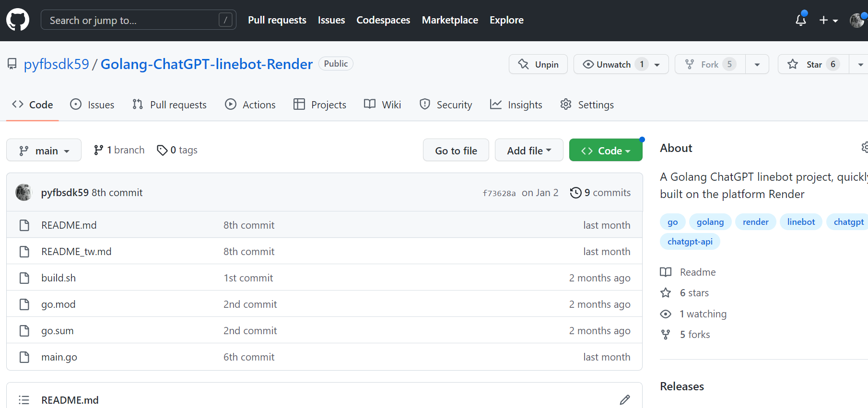Switch to the Projects tab

(x=319, y=105)
